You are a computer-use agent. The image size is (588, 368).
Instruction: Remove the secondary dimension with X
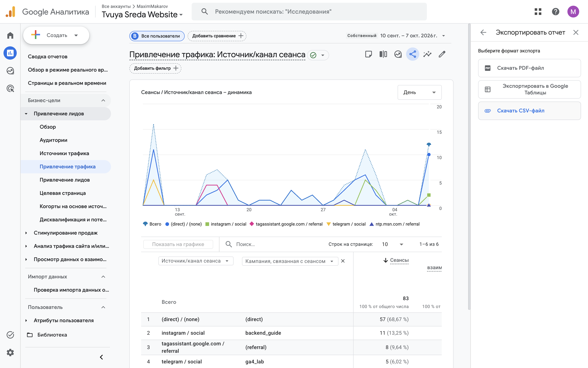343,261
